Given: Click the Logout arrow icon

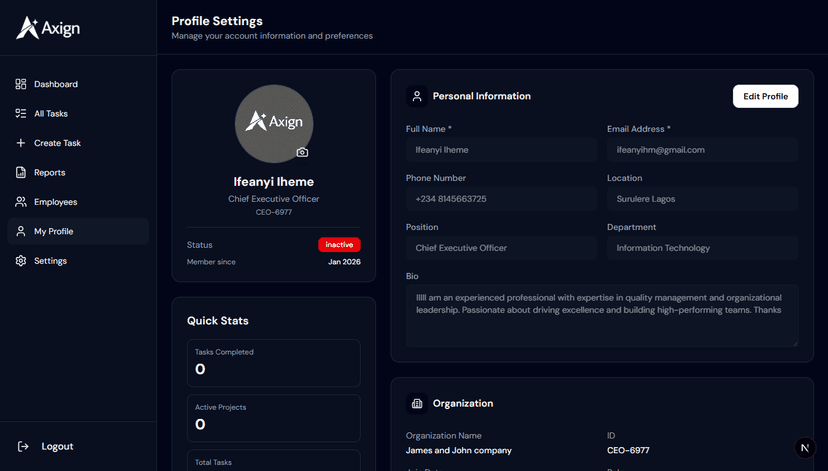Looking at the screenshot, I should [x=23, y=446].
